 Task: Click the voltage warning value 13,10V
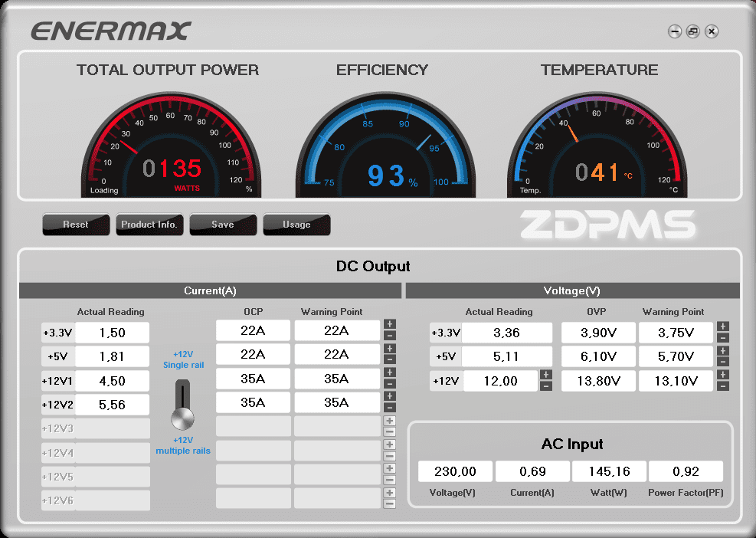point(676,381)
